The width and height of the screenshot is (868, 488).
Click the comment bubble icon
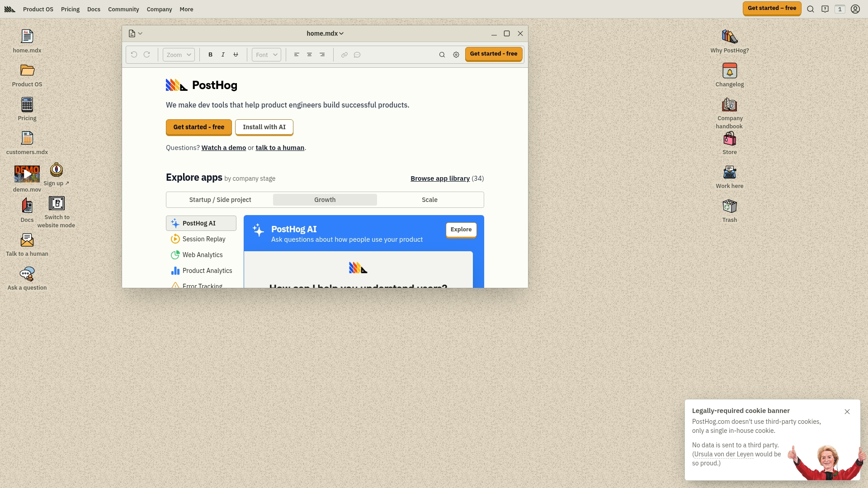357,55
